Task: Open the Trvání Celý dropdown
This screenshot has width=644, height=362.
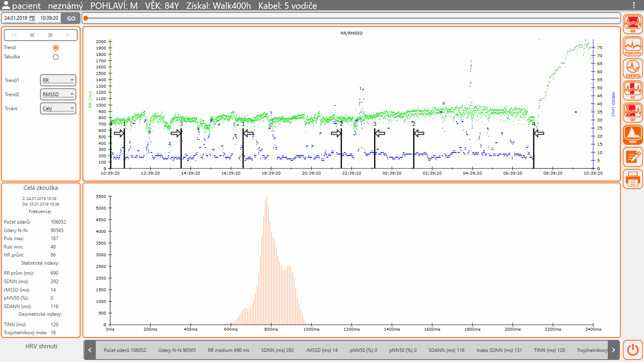Action: pyautogui.click(x=58, y=108)
